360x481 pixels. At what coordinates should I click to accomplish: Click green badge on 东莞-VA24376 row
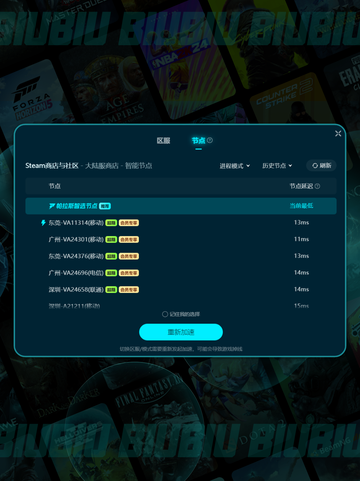111,256
